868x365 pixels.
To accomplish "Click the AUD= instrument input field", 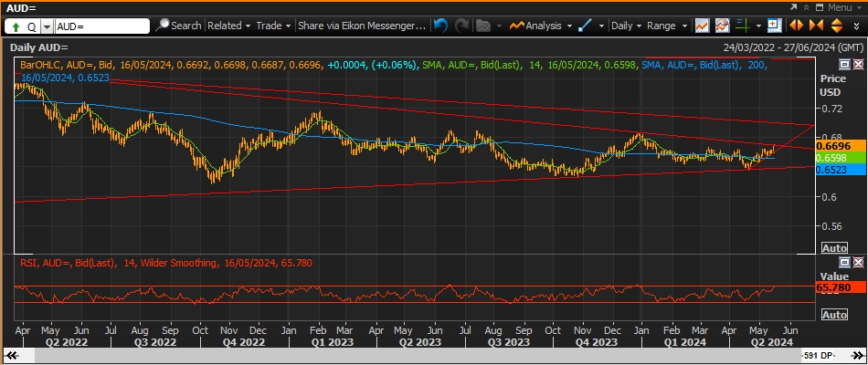I will tap(102, 26).
